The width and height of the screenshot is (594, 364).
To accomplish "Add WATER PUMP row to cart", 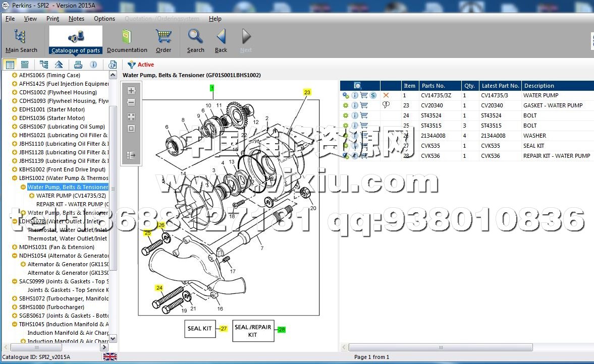I will 364,95.
